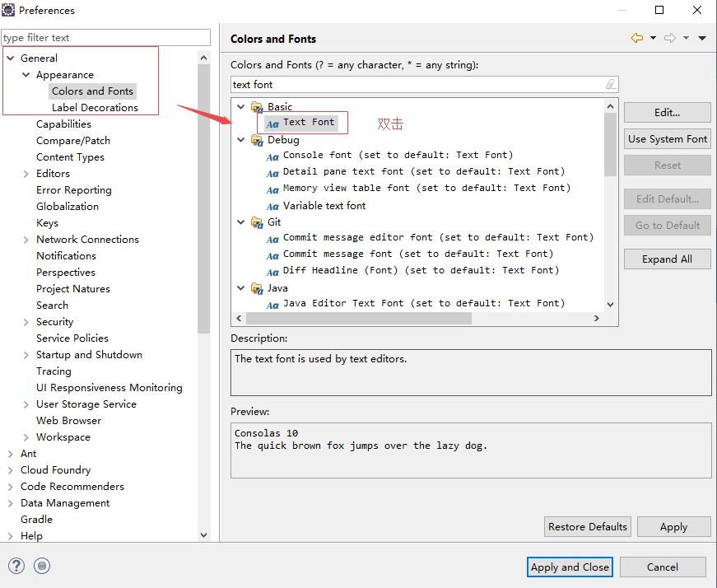Collapse the Git font category
This screenshot has height=588, width=717.
coord(241,222)
